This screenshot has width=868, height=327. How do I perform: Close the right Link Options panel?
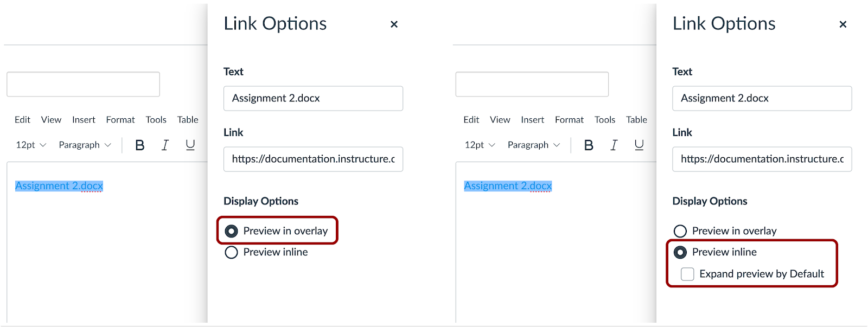843,24
